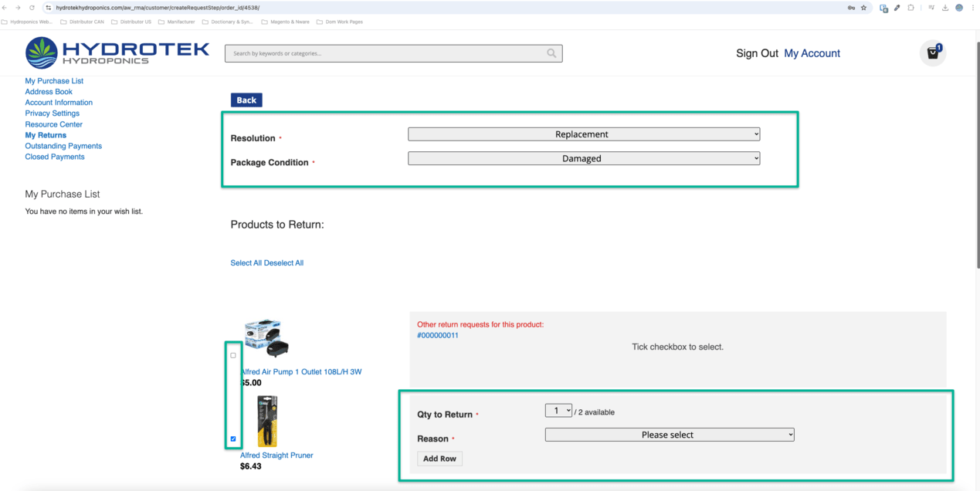The width and height of the screenshot is (980, 491).
Task: Click the Alfred Straight Pruner product image
Action: (x=268, y=422)
